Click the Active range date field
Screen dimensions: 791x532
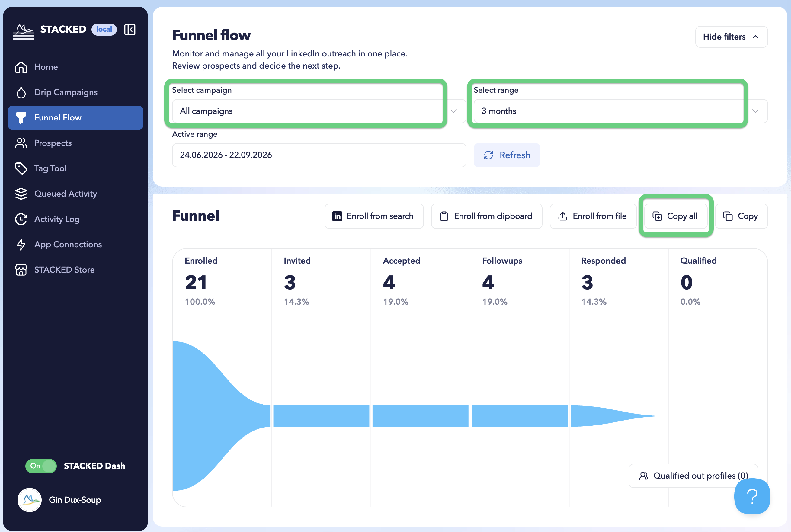click(x=319, y=155)
